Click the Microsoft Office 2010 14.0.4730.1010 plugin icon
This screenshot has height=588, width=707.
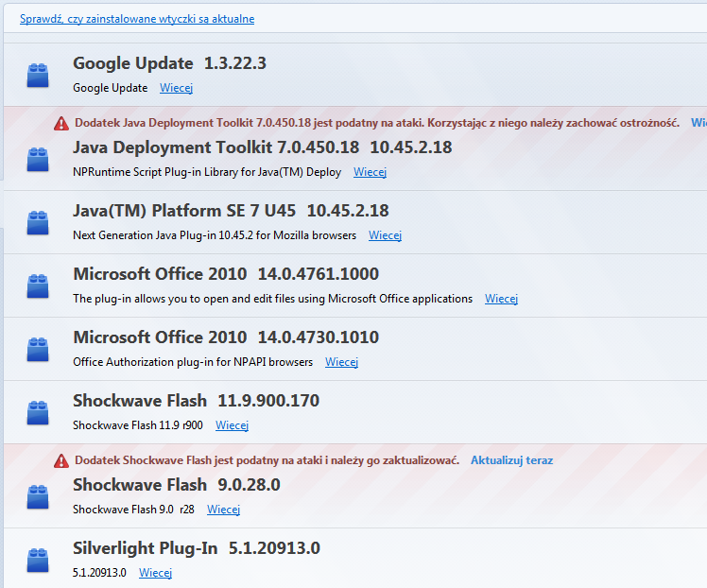(38, 350)
